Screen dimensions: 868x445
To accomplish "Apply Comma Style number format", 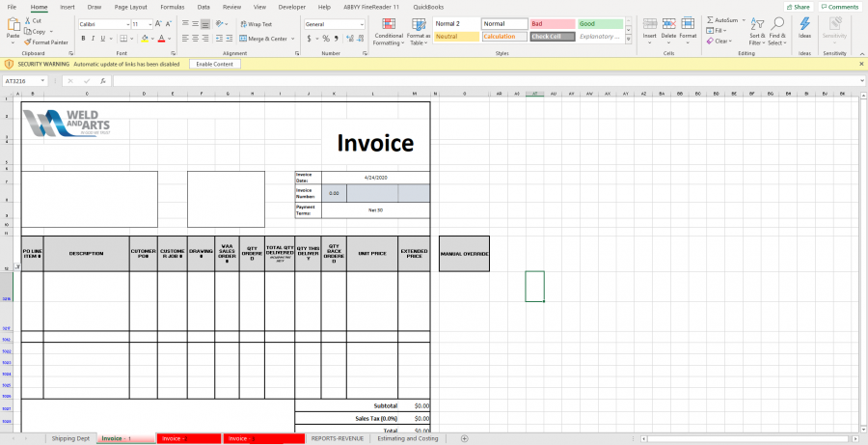I will 337,39.
